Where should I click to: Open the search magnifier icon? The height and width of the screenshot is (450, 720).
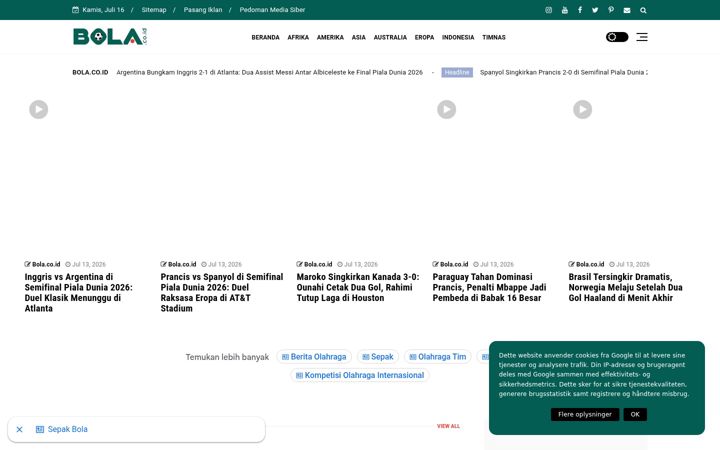(643, 10)
